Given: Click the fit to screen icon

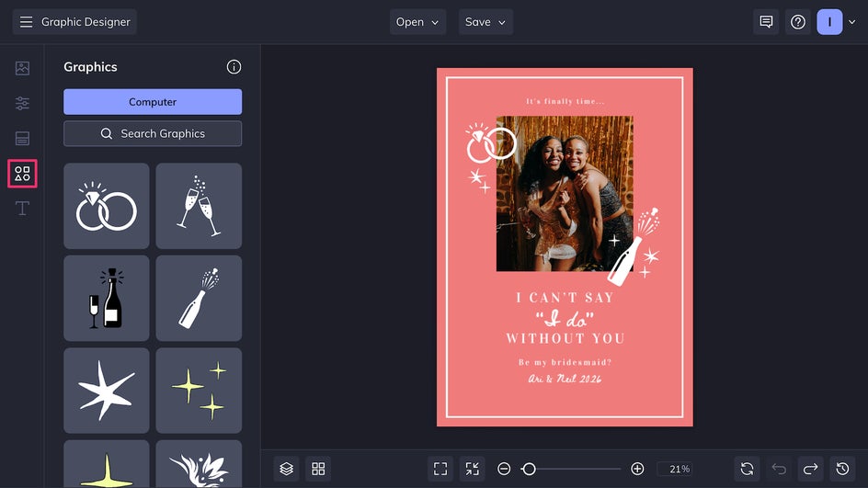Looking at the screenshot, I should (440, 469).
